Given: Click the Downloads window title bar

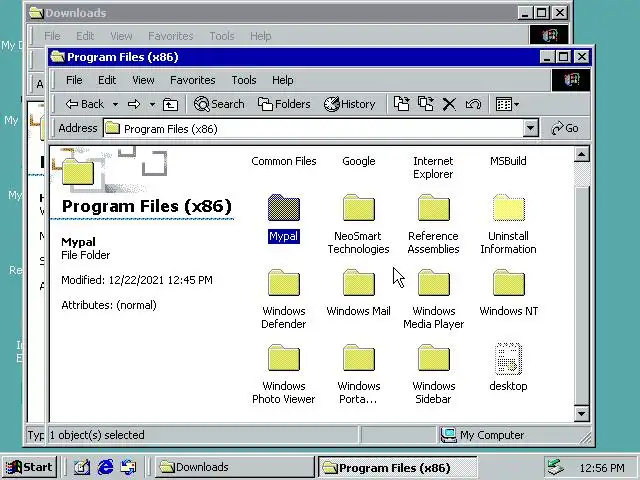Looking at the screenshot, I should tap(273, 13).
